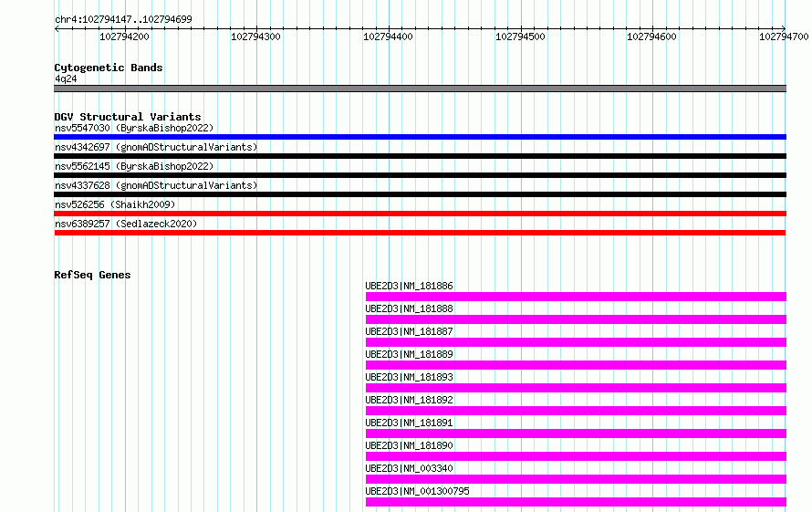Open variant nsv4337628 (gnomADStructuralVariants) label
This screenshot has height=512, width=812.
click(x=156, y=185)
